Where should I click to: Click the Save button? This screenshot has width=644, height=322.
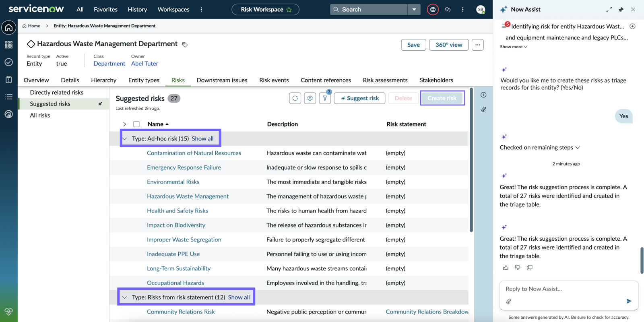point(413,45)
